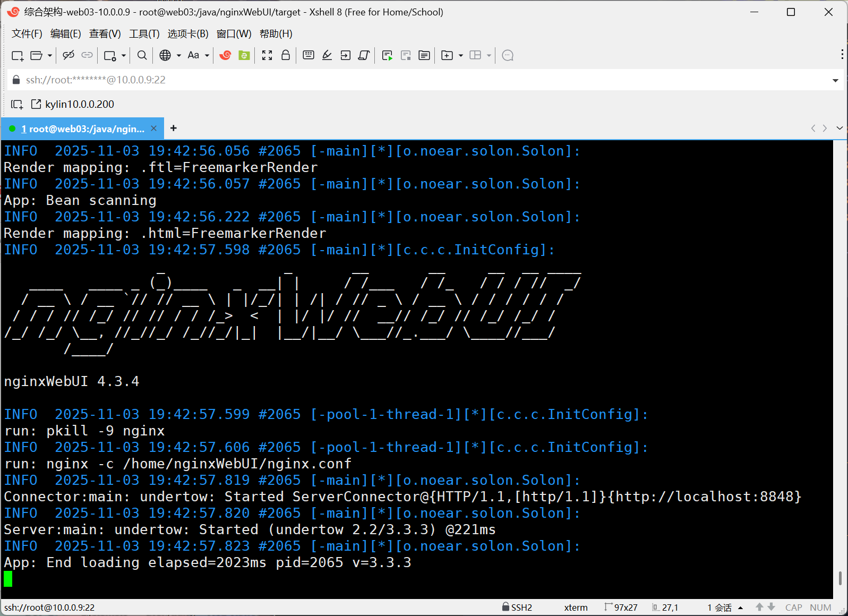The width and height of the screenshot is (848, 616).
Task: Click the Help chat bubble icon
Action: (x=508, y=55)
